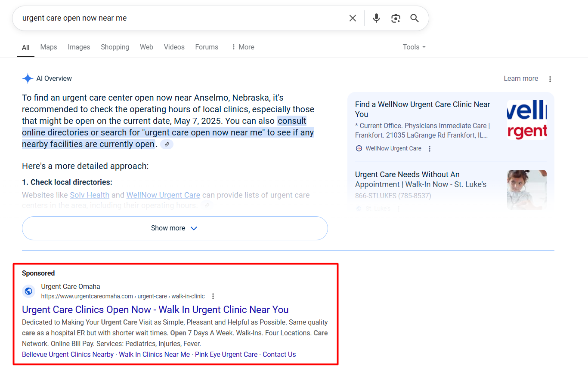Click 'Here's a more detailed approach:' text
This screenshot has height=368, width=588.
coord(85,166)
